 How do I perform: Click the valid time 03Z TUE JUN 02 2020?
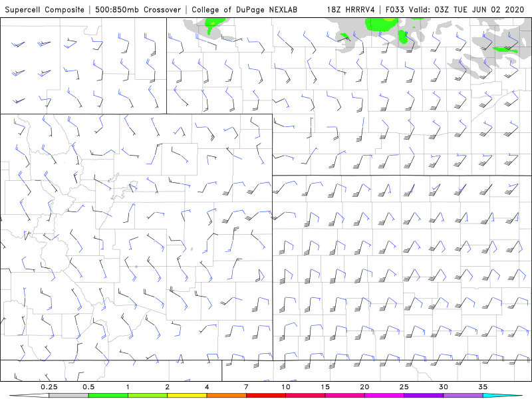[479, 10]
